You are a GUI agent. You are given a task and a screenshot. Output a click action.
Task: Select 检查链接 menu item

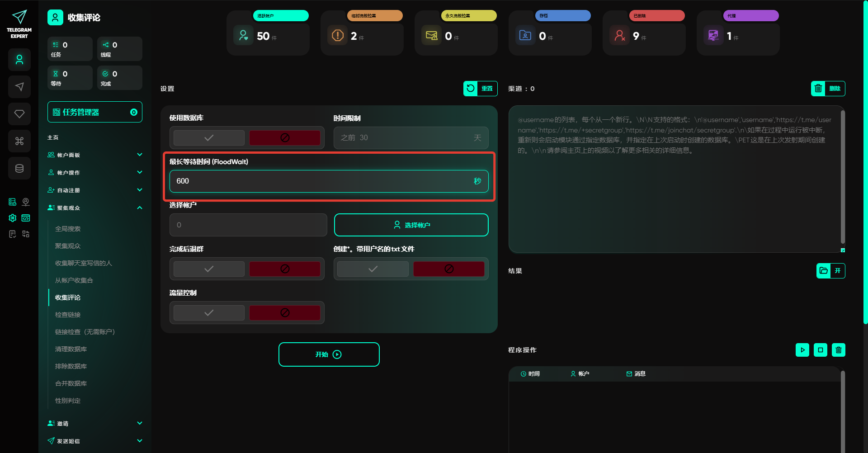pos(68,315)
